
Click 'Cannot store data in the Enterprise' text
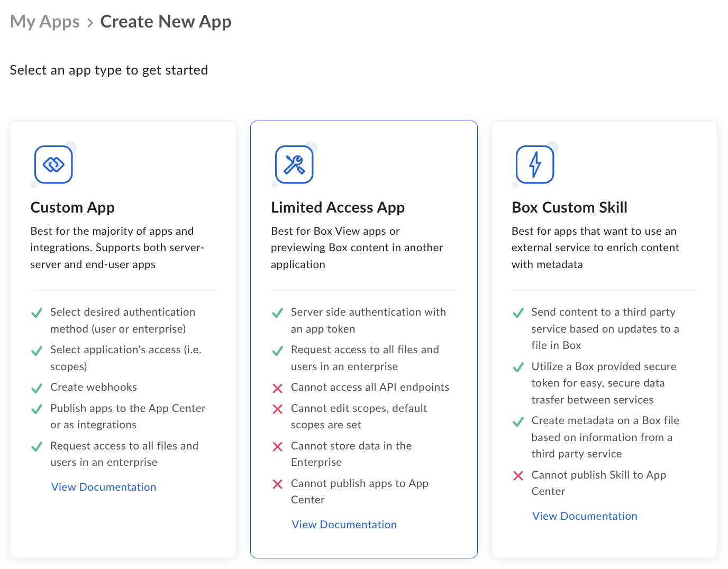point(351,454)
